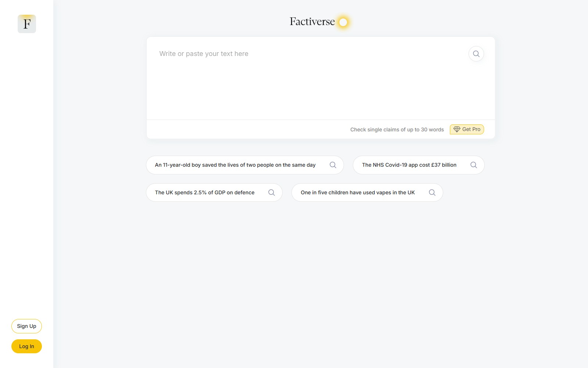
Task: Search the UK defence GDP claim magnifier icon
Action: tap(272, 192)
